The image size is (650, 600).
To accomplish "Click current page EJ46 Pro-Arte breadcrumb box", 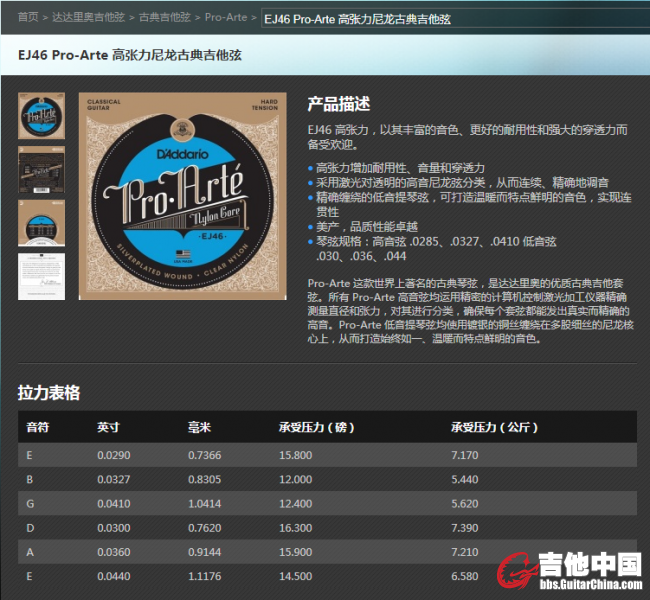I will [455, 19].
